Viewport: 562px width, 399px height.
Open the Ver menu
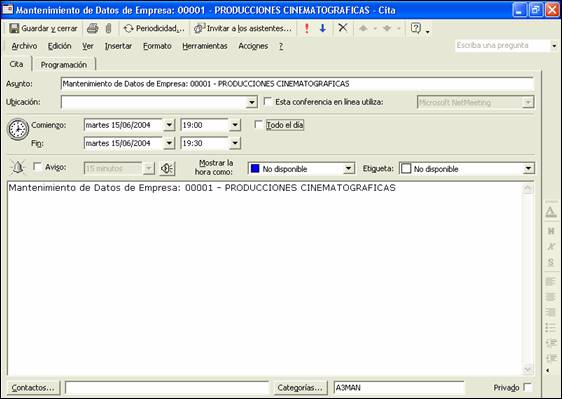(88, 46)
